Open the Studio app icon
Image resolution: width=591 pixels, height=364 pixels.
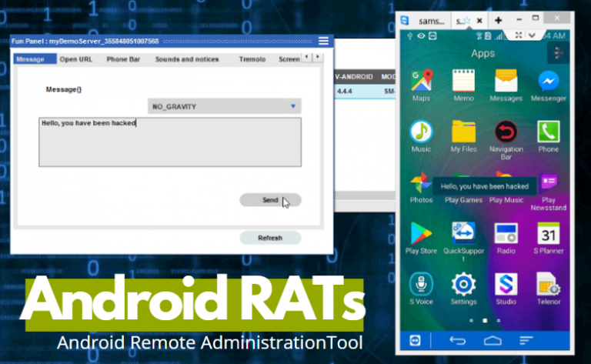tap(506, 284)
